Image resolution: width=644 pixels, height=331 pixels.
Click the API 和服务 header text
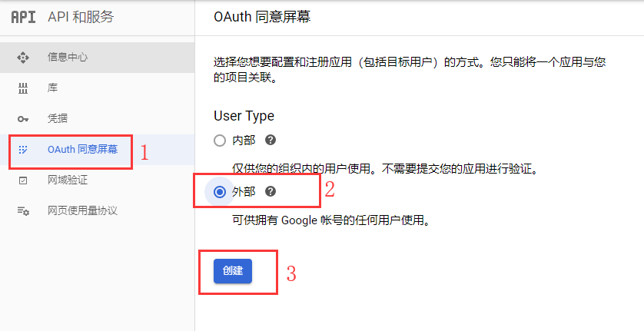click(x=81, y=17)
